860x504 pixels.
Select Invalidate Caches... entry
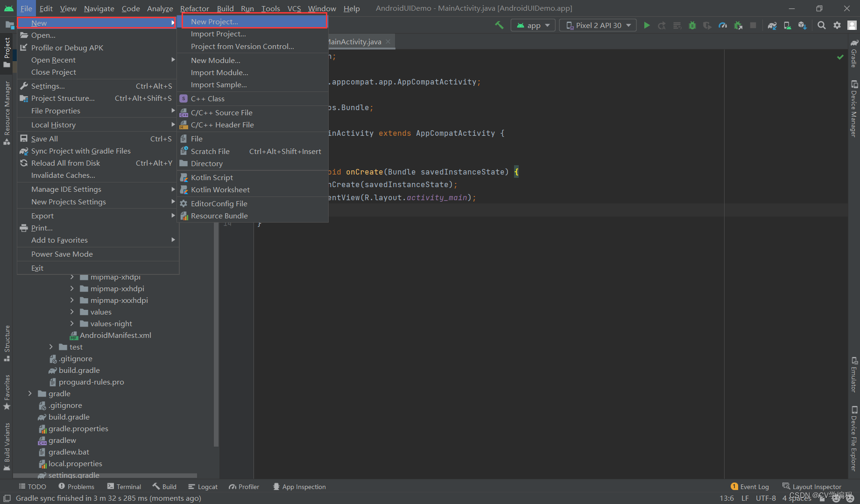point(97,175)
